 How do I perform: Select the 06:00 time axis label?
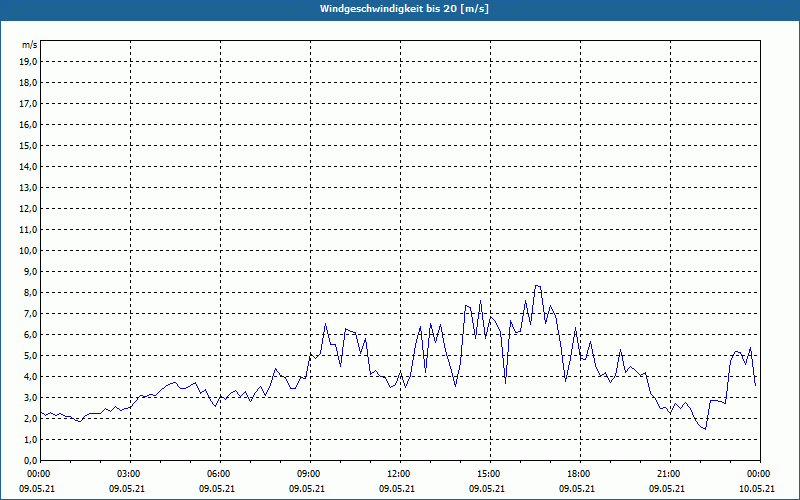click(x=219, y=474)
